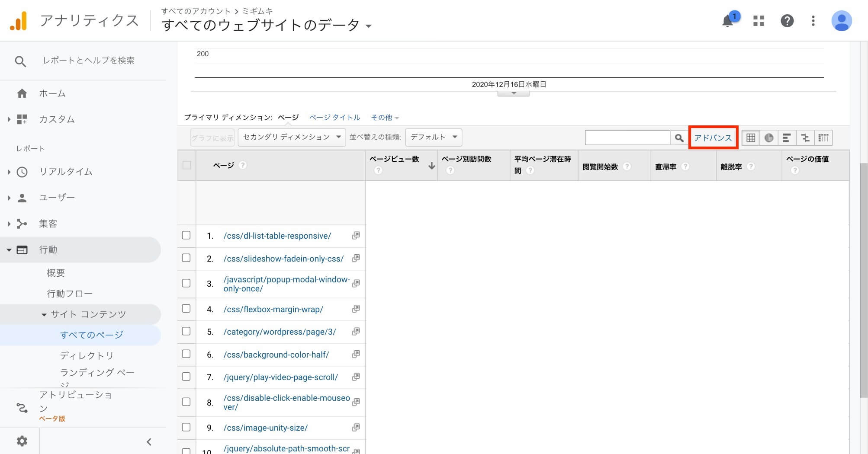Collapse the サイト コンテンツ submenu
Screen dimensions: 868x454
[x=44, y=315]
